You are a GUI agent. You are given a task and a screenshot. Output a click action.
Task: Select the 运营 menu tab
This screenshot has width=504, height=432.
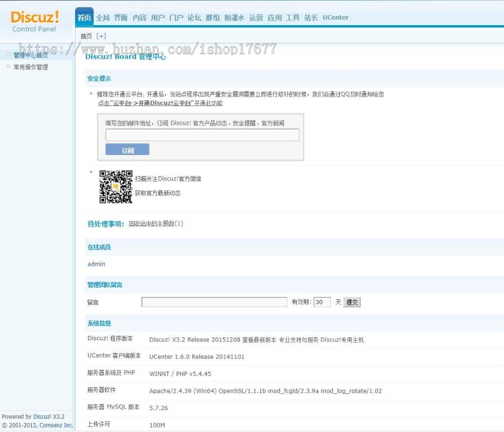tap(256, 18)
